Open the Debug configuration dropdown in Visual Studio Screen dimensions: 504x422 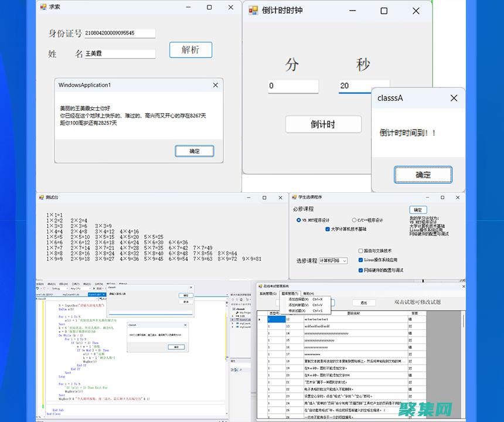67,288
